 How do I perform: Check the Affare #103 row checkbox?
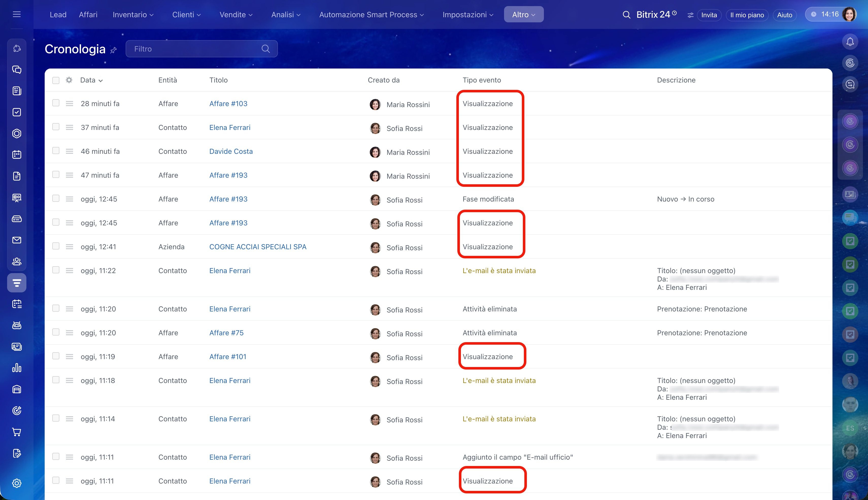[x=56, y=103]
